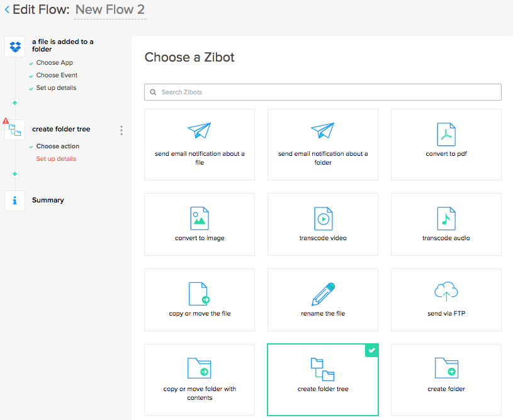This screenshot has width=513, height=420.
Task: Click the Dropbox trigger step icon
Action: click(x=15, y=47)
